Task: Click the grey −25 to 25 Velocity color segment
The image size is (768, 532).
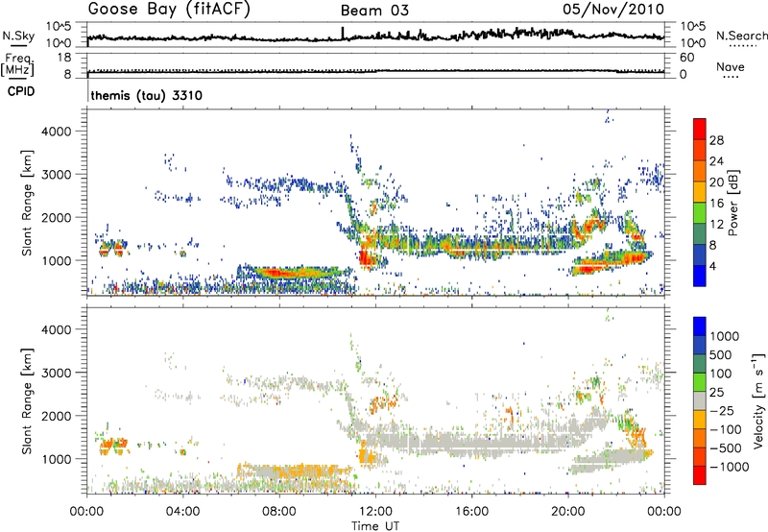Action: [700, 400]
